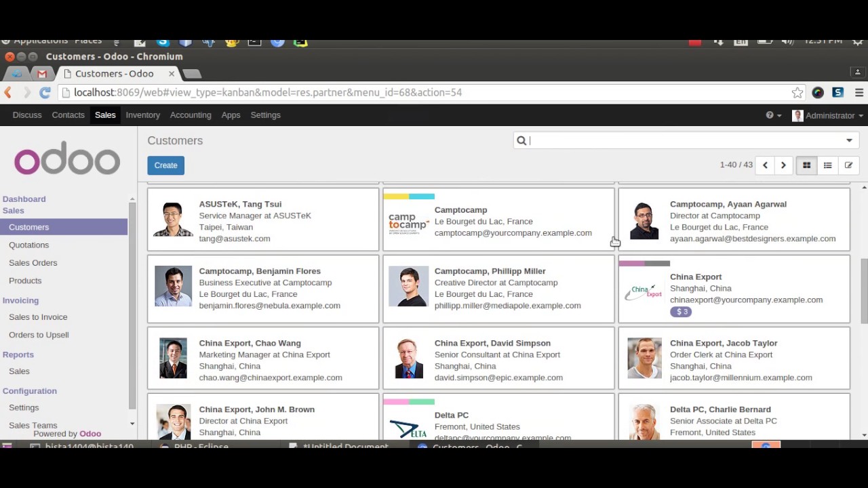Open the help question mark menu
This screenshot has width=868, height=488.
(773, 116)
